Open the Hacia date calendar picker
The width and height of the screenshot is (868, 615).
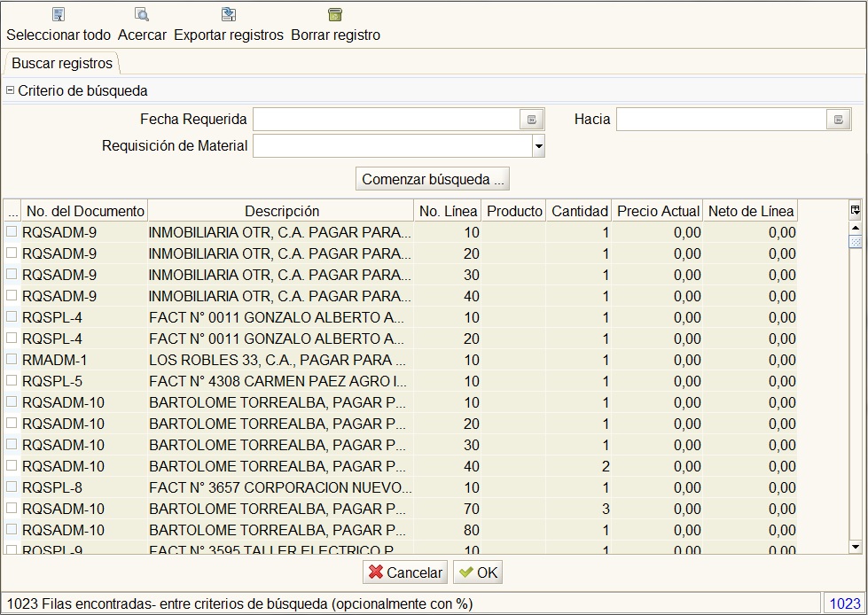click(x=838, y=120)
